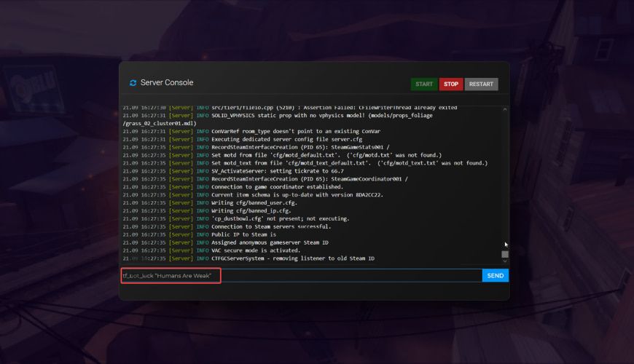Viewport: 634px width, 364px height.
Task: Restart the server using RESTART button
Action: click(x=481, y=84)
